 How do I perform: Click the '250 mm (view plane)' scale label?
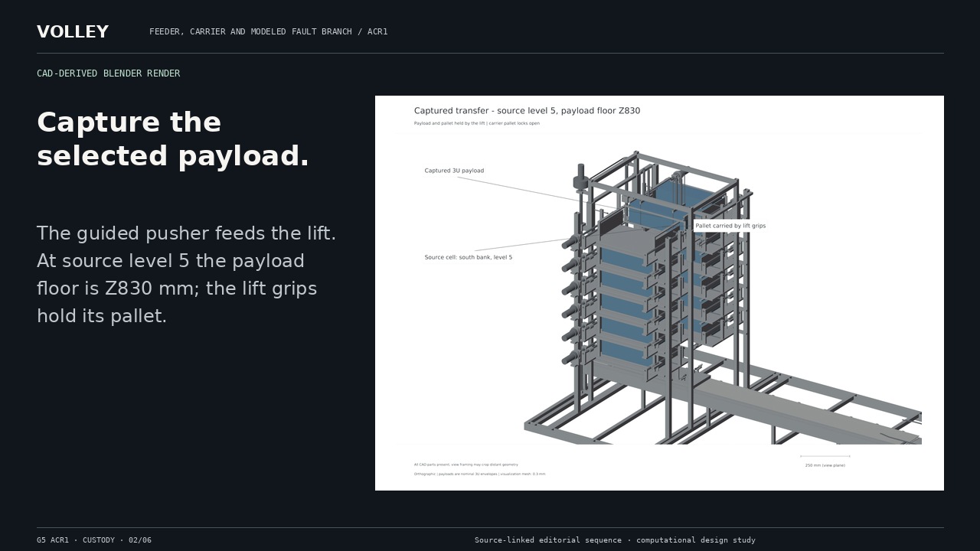(825, 465)
